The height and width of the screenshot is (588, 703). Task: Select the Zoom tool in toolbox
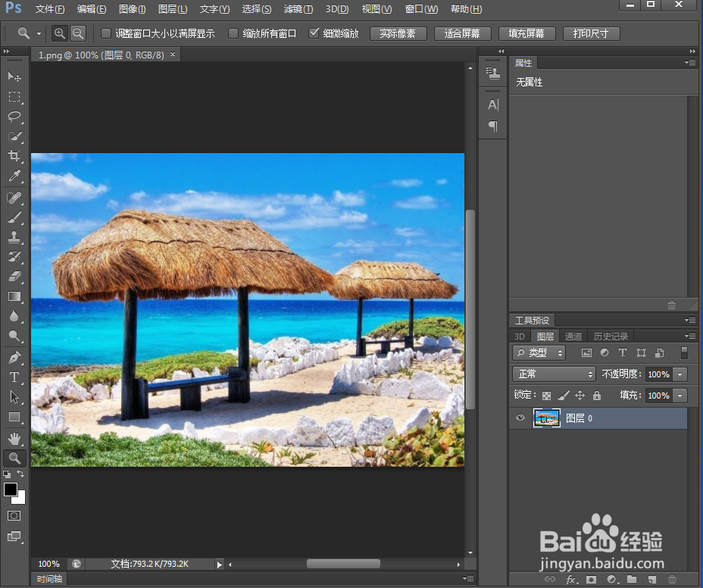pos(14,458)
